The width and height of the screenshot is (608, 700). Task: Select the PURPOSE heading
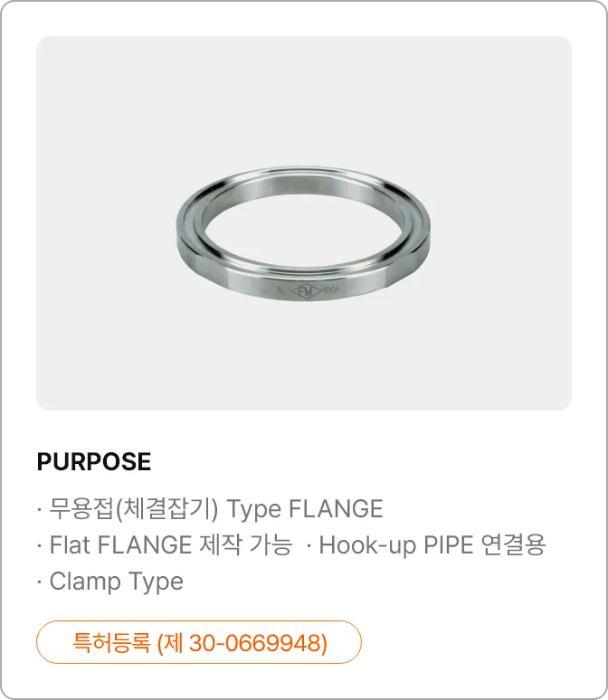(94, 461)
